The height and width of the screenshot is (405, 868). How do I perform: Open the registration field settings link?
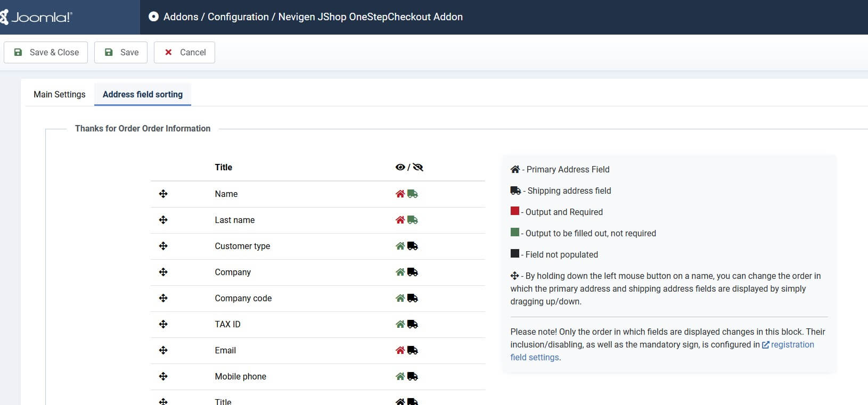click(792, 344)
